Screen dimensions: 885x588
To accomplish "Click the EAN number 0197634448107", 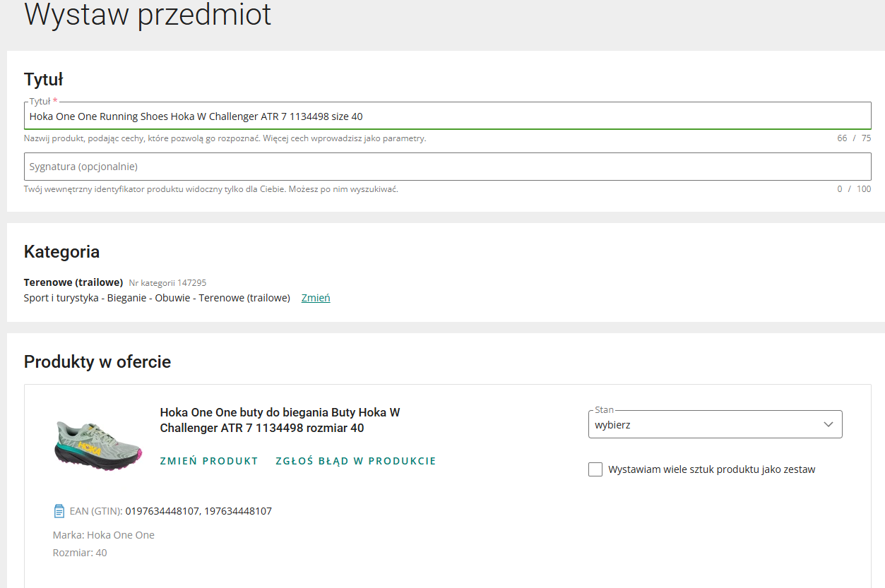I will (x=162, y=511).
